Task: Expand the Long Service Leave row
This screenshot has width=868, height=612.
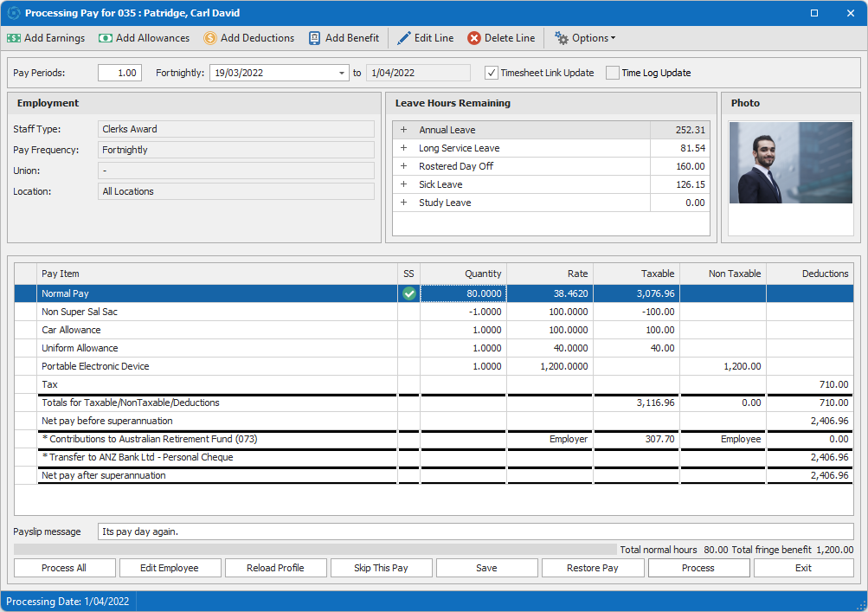Action: pos(403,148)
